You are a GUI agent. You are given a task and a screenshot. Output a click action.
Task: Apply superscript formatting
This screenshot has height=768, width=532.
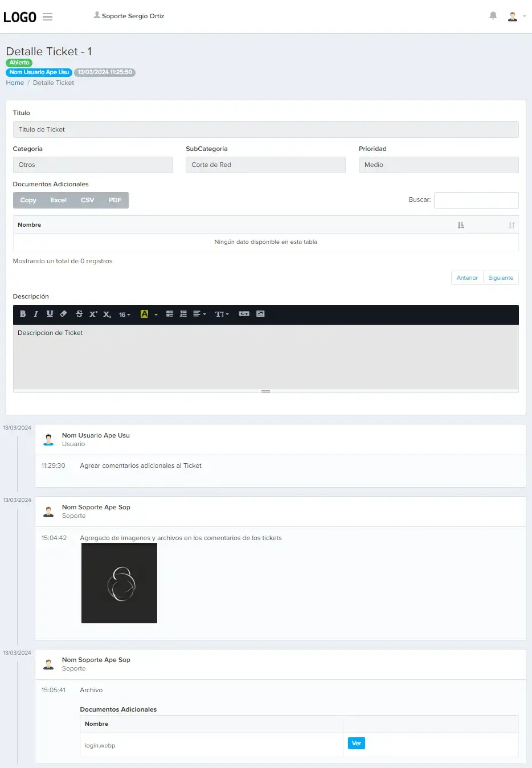click(93, 314)
